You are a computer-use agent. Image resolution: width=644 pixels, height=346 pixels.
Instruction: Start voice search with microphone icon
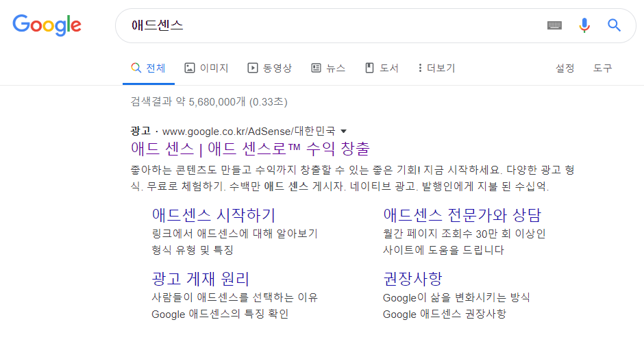click(x=584, y=25)
